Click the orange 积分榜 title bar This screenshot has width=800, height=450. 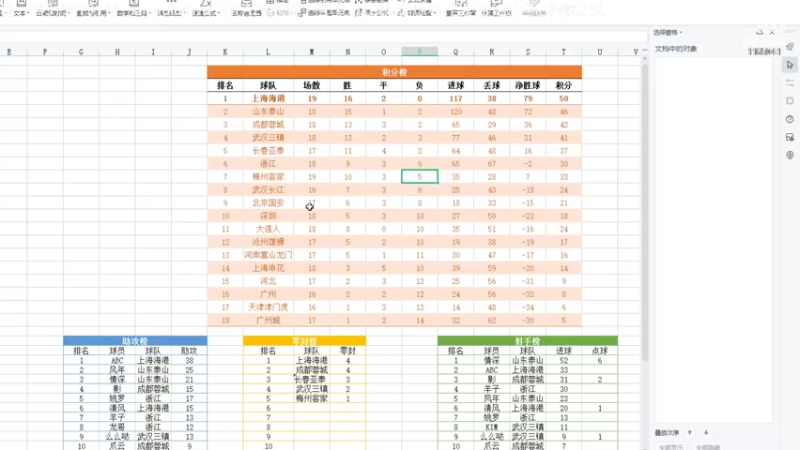[x=394, y=72]
